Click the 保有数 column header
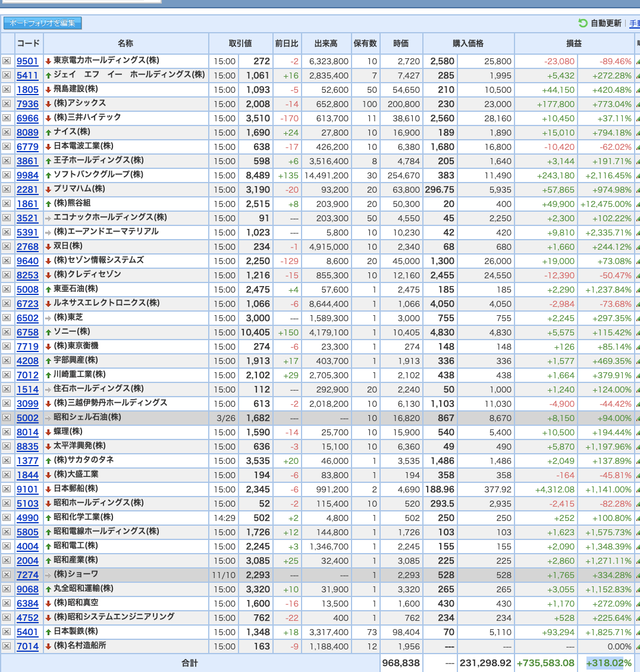 coord(365,43)
